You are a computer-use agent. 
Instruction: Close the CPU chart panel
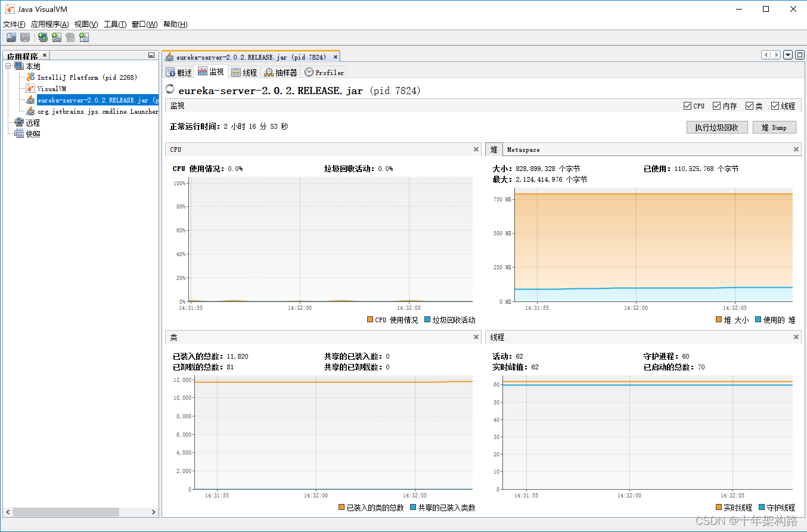point(476,150)
